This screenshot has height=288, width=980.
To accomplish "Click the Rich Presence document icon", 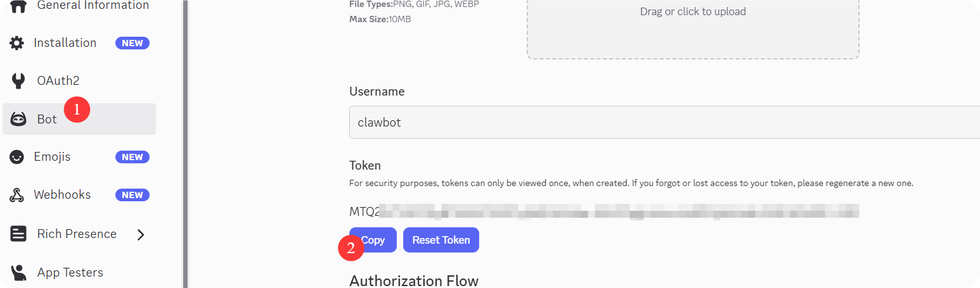I will pyautogui.click(x=18, y=234).
